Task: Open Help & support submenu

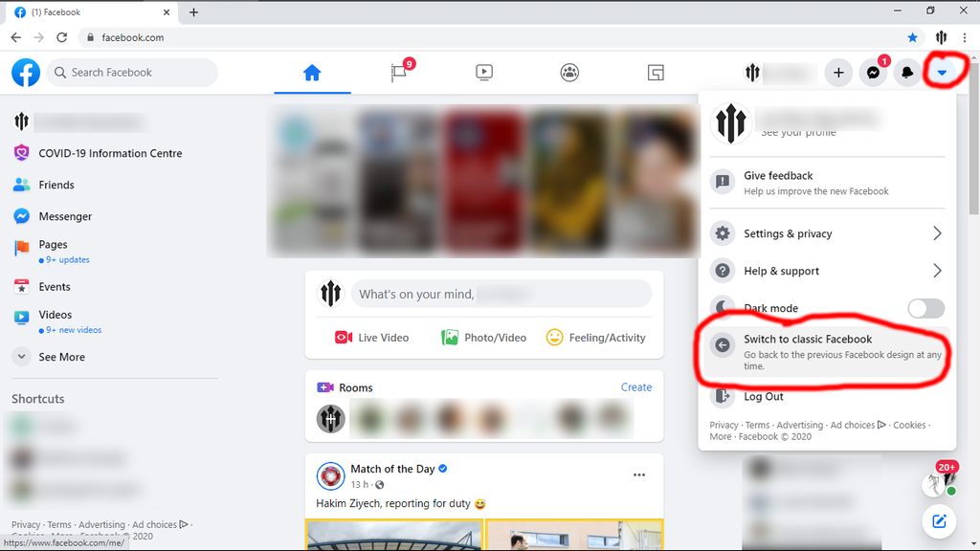Action: click(x=827, y=271)
